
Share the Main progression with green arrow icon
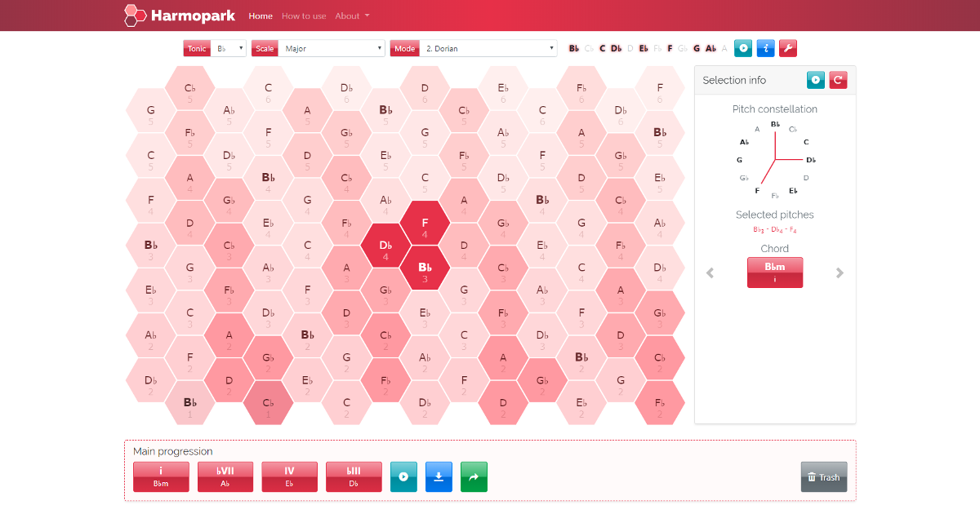474,477
